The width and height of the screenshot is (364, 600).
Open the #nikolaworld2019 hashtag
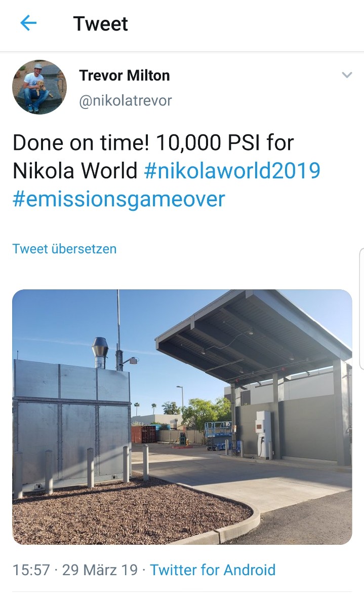(x=232, y=171)
